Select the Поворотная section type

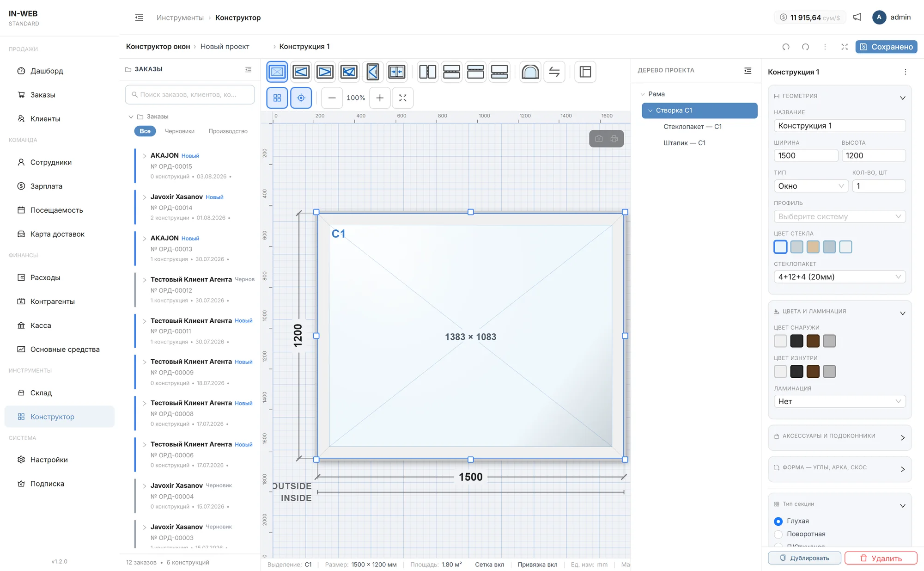pyautogui.click(x=778, y=534)
